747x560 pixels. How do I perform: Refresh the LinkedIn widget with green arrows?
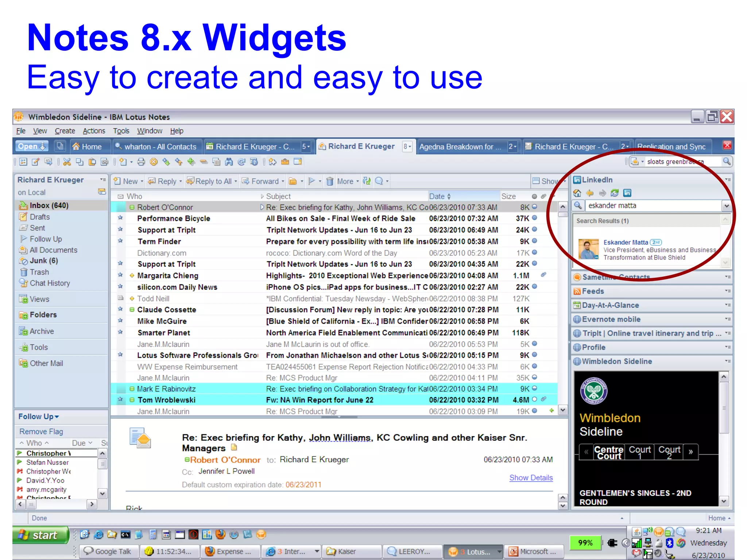(x=615, y=193)
